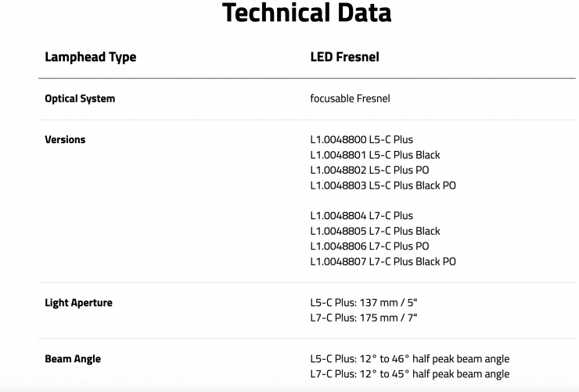Click the Versions row label
579x392 pixels.
[x=65, y=139]
